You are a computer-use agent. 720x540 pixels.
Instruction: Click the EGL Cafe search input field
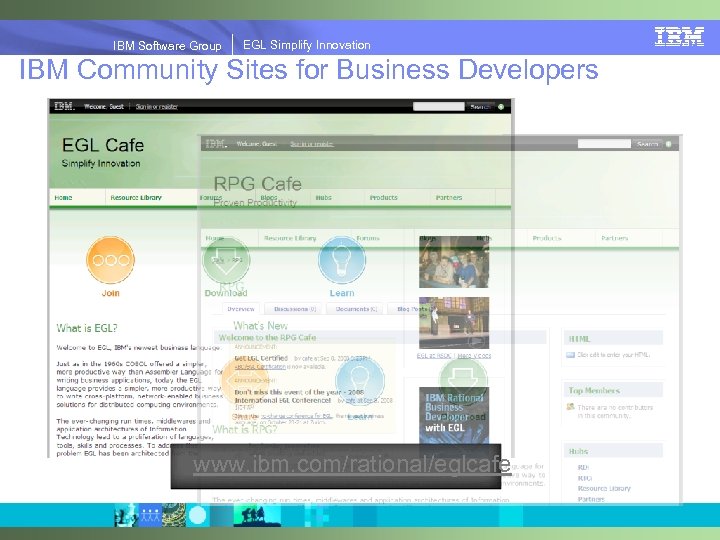439,107
